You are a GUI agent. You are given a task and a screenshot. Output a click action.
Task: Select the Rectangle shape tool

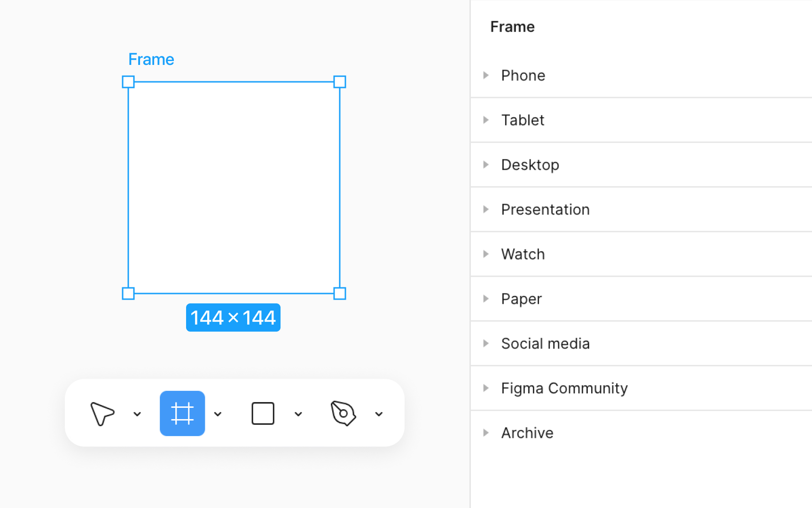point(263,413)
